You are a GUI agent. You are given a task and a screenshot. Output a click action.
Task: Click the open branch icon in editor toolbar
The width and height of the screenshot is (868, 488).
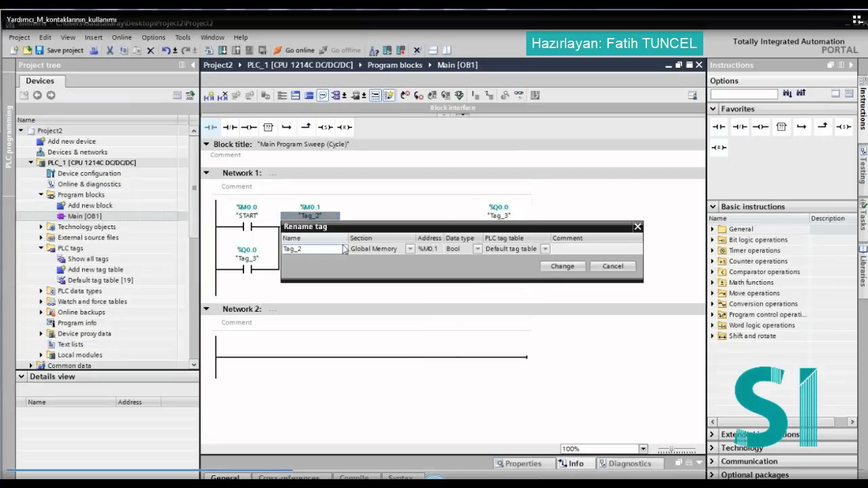click(x=287, y=127)
